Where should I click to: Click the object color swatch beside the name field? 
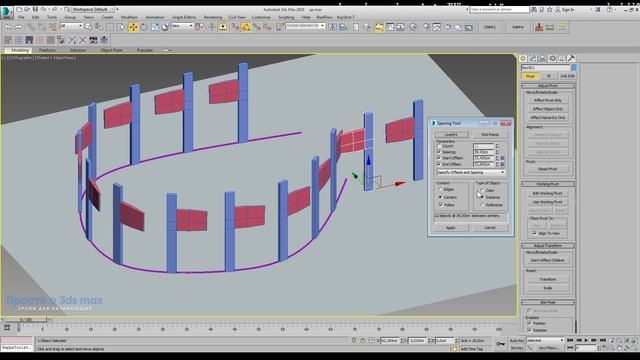pyautogui.click(x=573, y=68)
